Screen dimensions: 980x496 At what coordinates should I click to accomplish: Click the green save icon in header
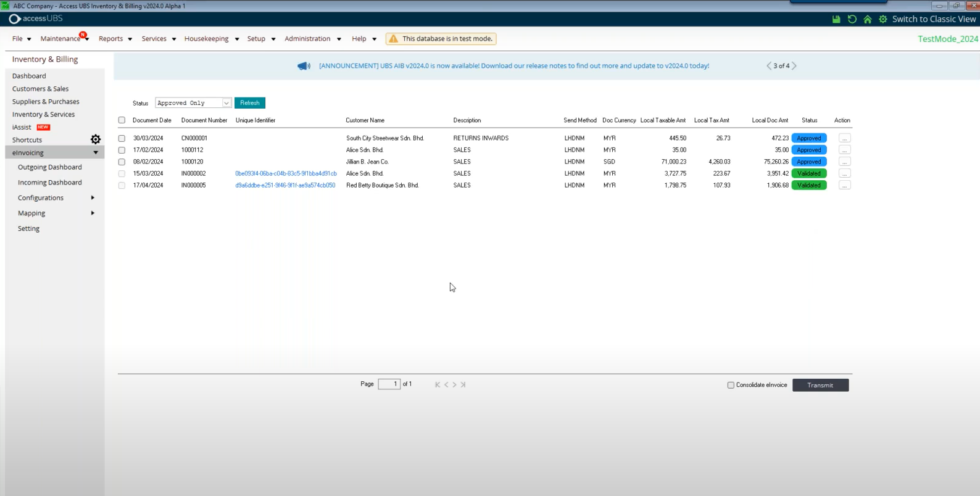click(x=836, y=19)
